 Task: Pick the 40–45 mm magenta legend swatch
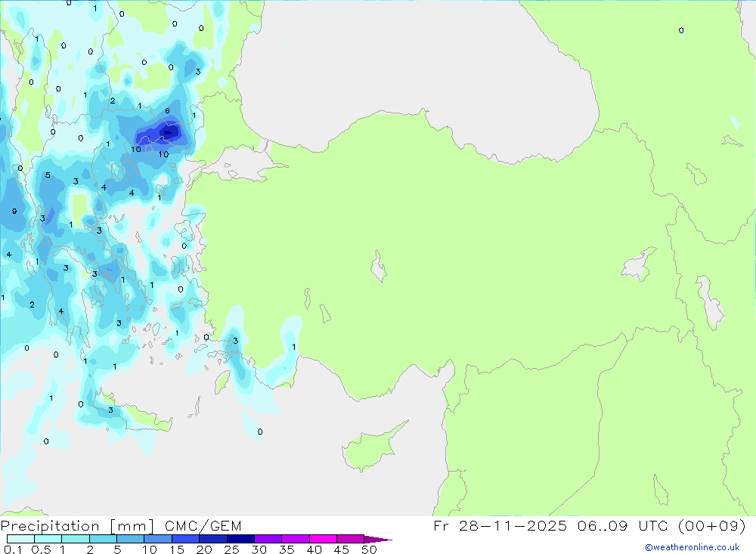pos(323,539)
